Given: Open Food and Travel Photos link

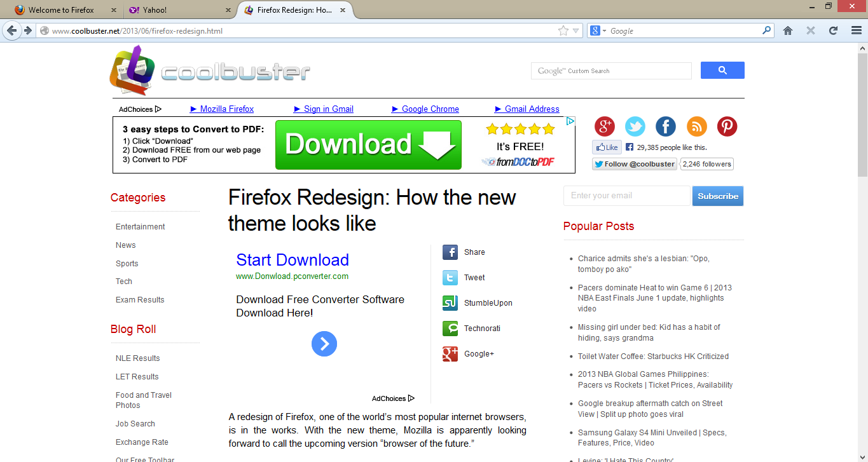Looking at the screenshot, I should click(x=144, y=400).
